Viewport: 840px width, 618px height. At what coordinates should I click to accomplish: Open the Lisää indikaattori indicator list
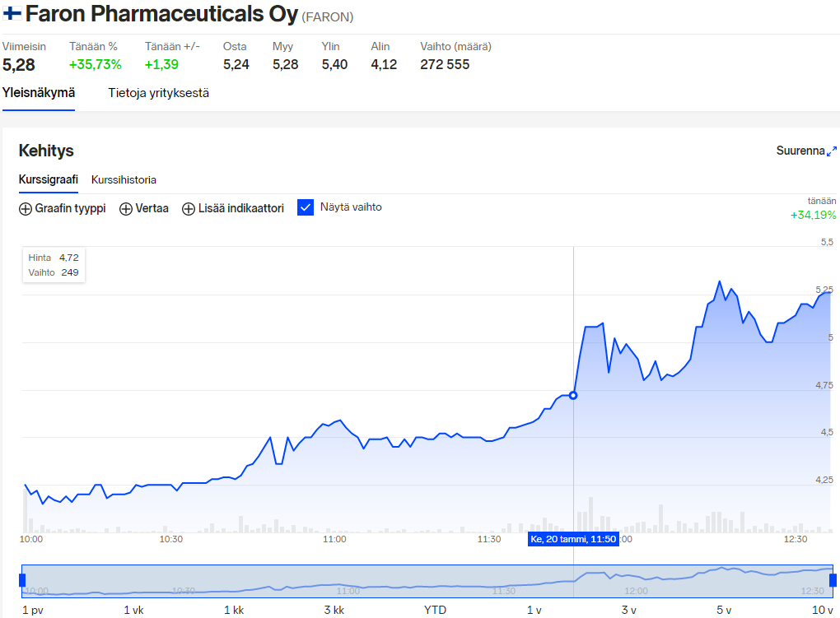point(240,209)
